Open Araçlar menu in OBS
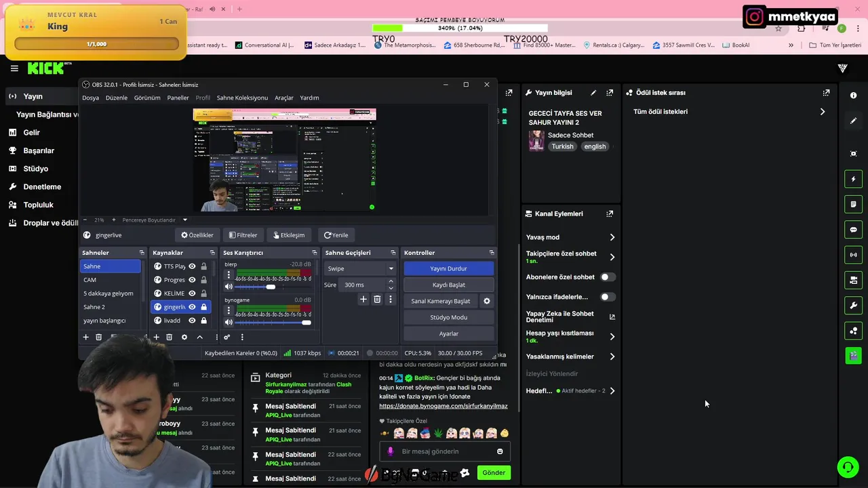868x488 pixels. [x=284, y=98]
